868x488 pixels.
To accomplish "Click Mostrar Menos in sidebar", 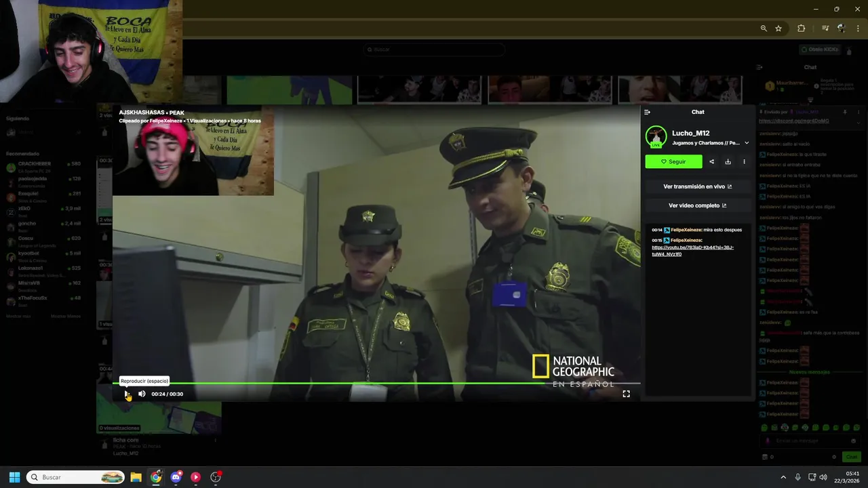I will point(66,316).
